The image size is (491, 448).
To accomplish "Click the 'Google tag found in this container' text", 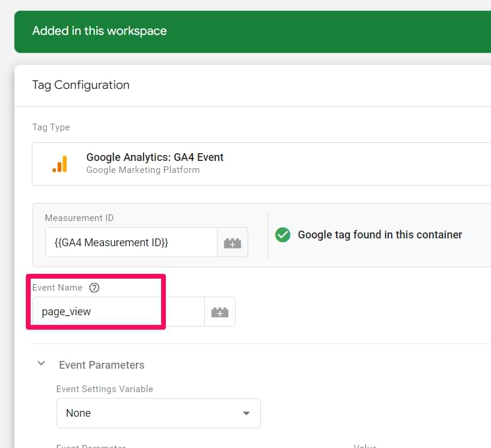I will 380,235.
